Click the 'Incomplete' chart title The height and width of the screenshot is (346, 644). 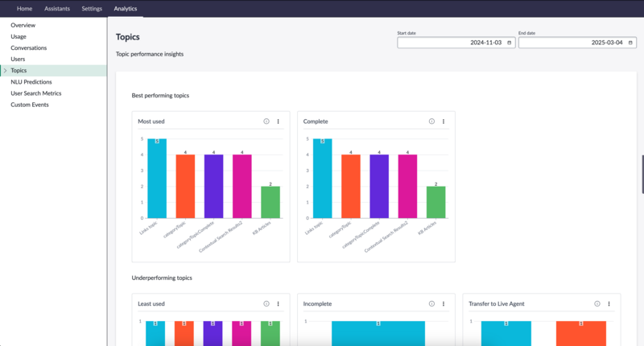pyautogui.click(x=317, y=303)
